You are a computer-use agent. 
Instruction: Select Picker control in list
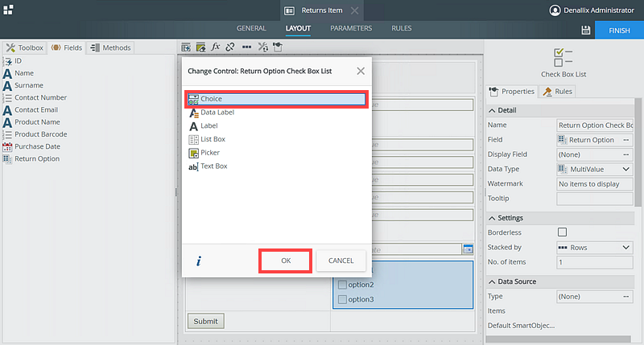[x=209, y=153]
